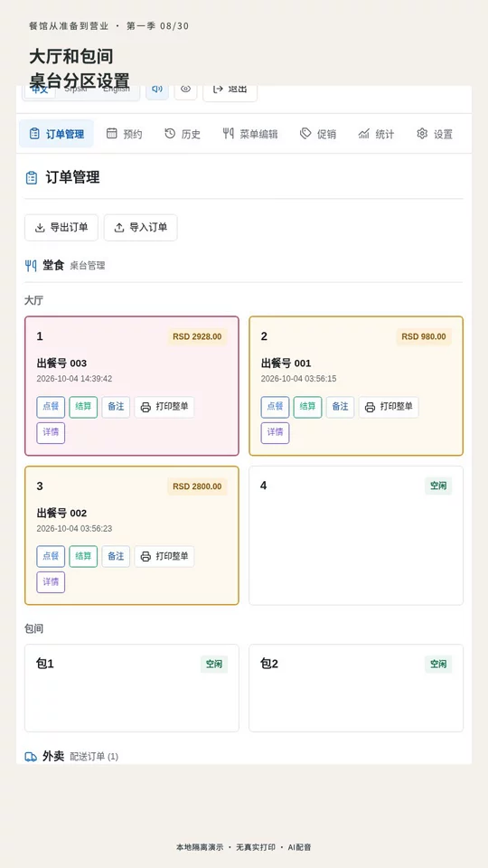The width and height of the screenshot is (488, 868).
Task: Print the full order for table 3
Action: point(164,556)
